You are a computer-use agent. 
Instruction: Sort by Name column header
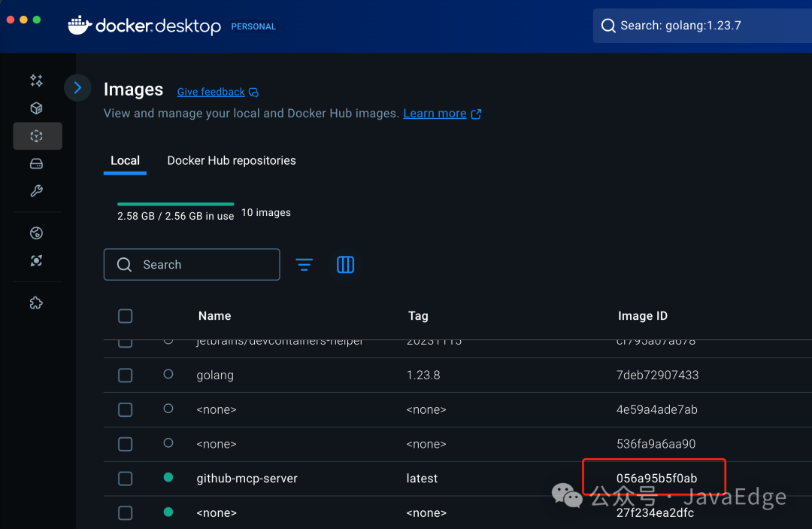(215, 316)
